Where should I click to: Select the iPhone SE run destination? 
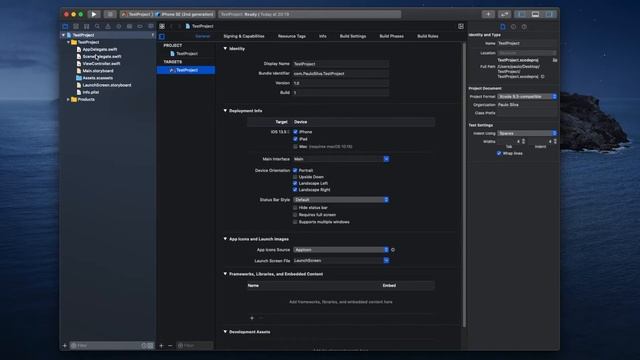[184, 14]
